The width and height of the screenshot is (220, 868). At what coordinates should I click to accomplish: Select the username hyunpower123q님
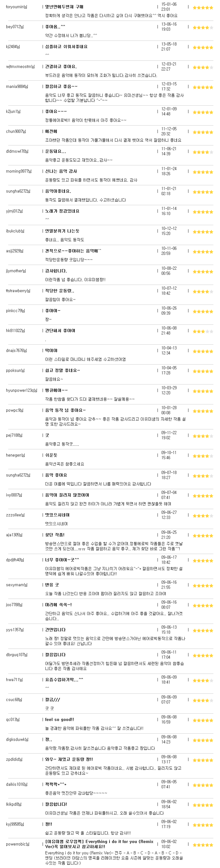[x=21, y=390]
